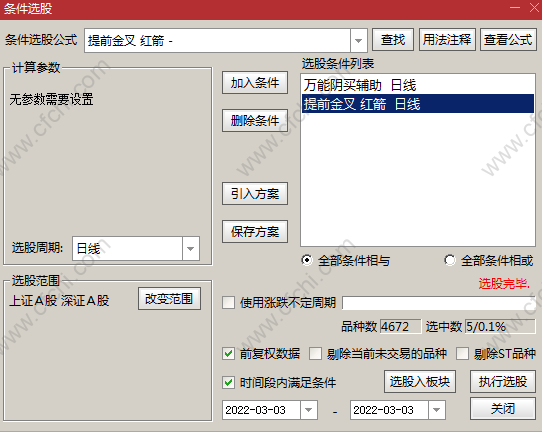Add condition with 加入条件 button

[255, 83]
